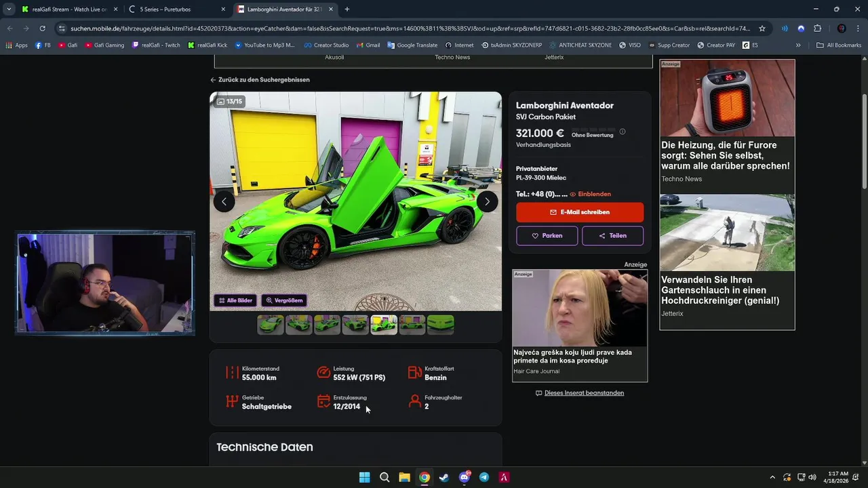Open Discord from the taskbar
Image resolution: width=868 pixels, height=488 pixels.
click(465, 477)
